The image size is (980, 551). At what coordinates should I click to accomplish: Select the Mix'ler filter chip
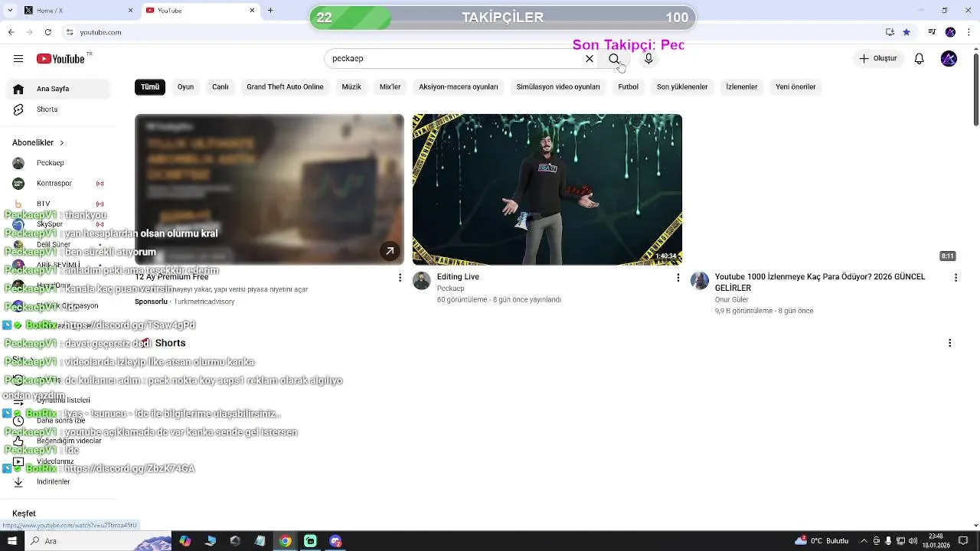coord(390,87)
